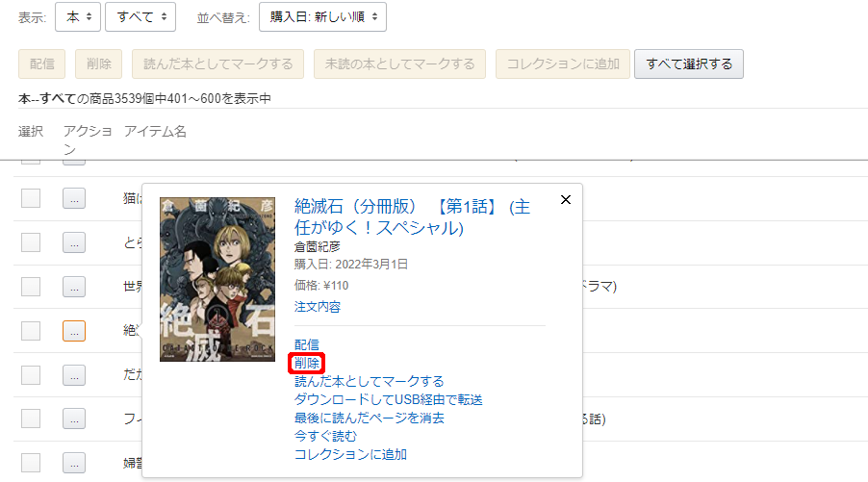Screen dimensions: 868x482
Task: Open the action menu for the 婦警 row
Action: point(74,463)
